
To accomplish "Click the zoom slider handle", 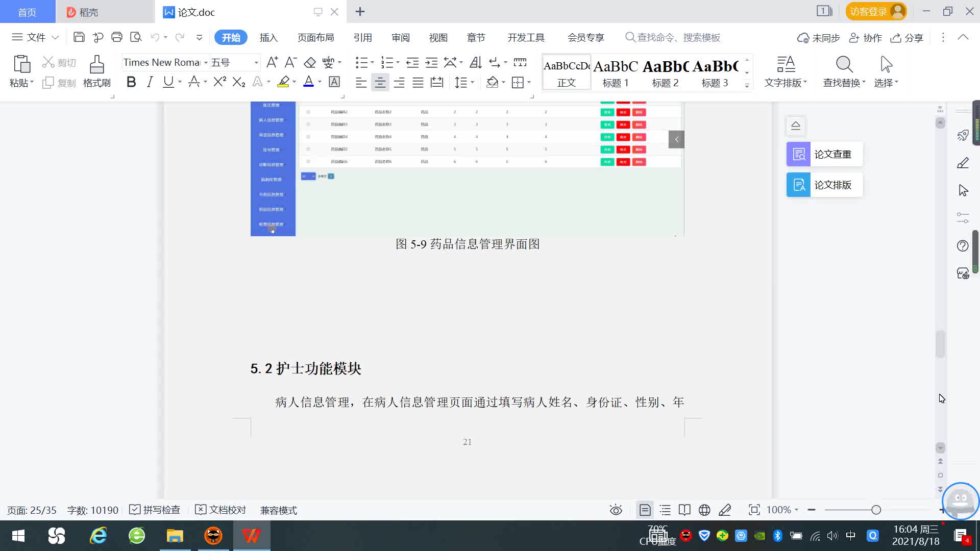I will click(876, 510).
